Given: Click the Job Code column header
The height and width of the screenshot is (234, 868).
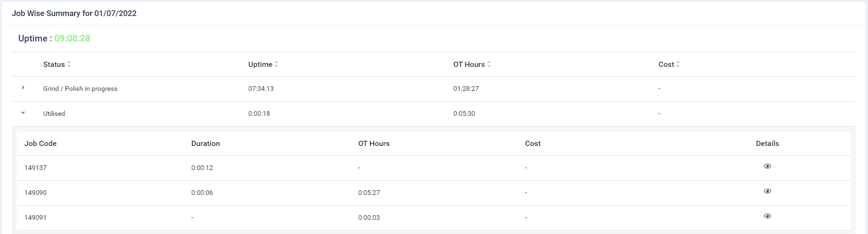Looking at the screenshot, I should (41, 144).
